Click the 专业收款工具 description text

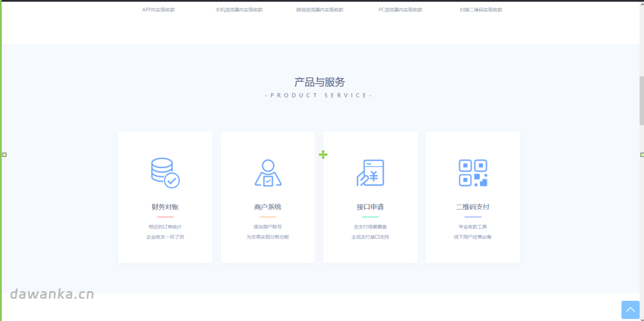point(473,227)
